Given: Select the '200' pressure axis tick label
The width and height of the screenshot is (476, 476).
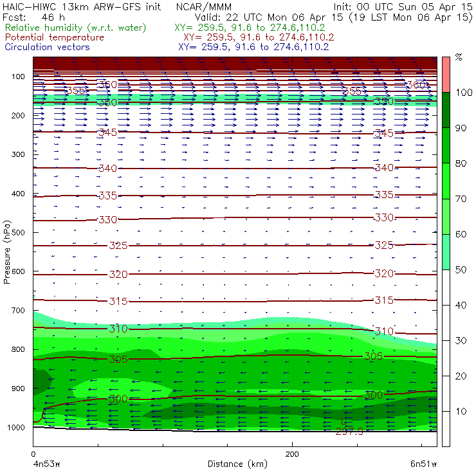Looking at the screenshot, I should [x=18, y=116].
